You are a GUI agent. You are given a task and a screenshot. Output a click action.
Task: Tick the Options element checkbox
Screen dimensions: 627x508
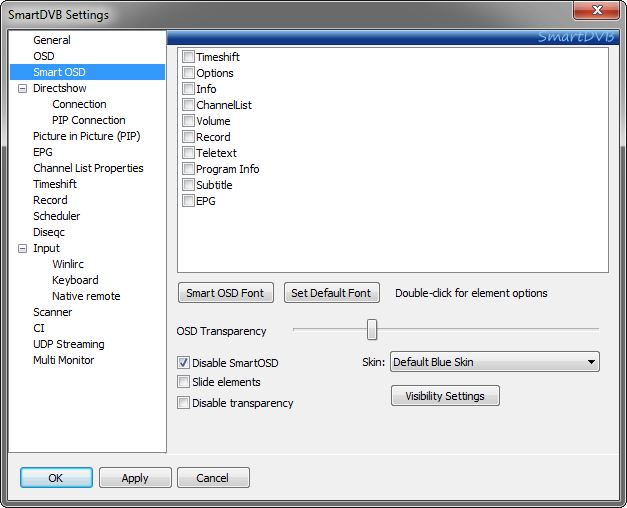point(188,72)
